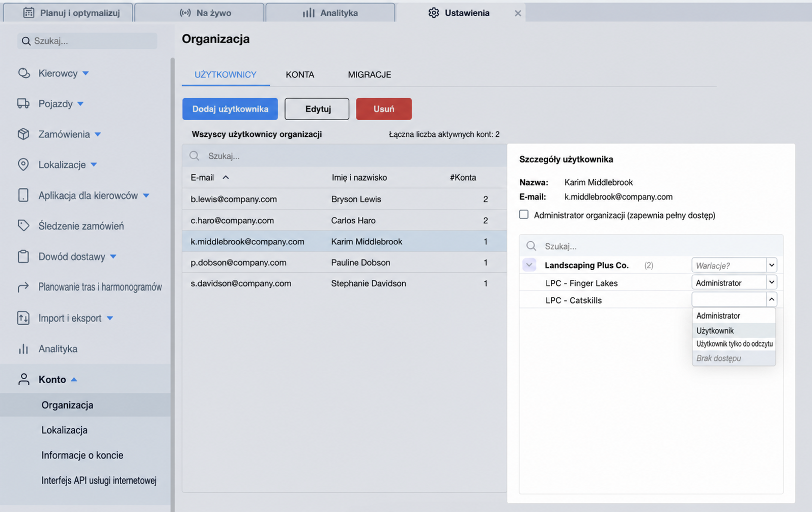The width and height of the screenshot is (812, 512).
Task: Click the Konto person icon
Action: tap(24, 379)
